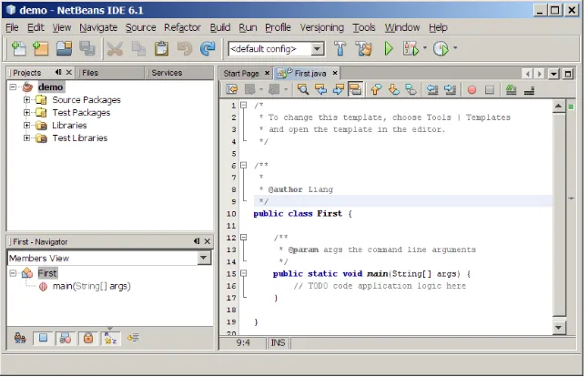Screen dimensions: 588x377
Task: Open the default config dropdown
Action: (318, 49)
